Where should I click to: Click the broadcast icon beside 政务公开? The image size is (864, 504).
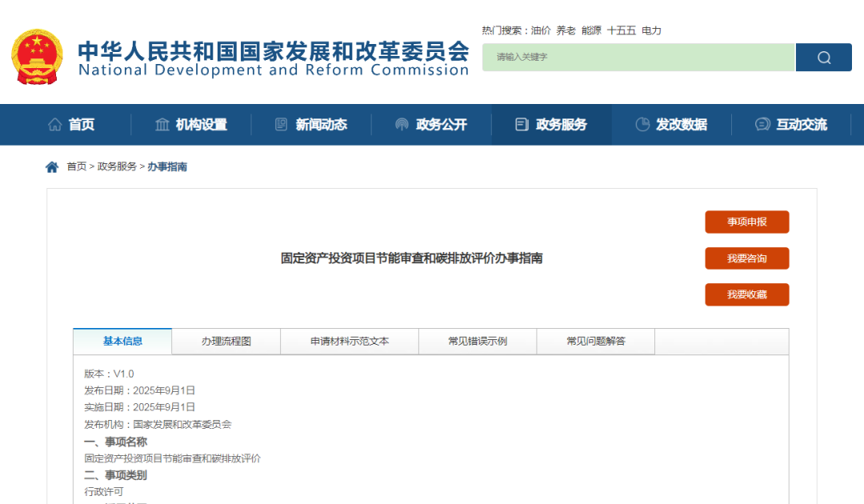point(402,125)
